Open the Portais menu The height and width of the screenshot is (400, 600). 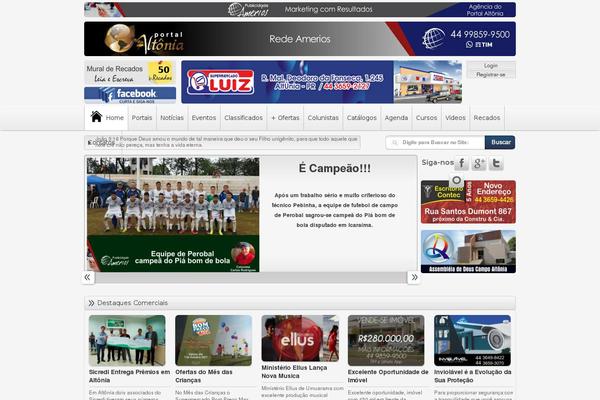click(x=142, y=118)
